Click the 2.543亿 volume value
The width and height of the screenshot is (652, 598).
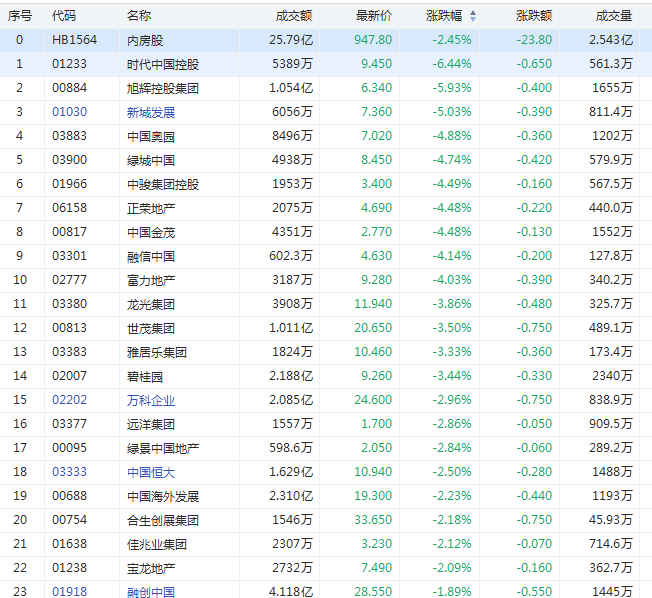click(611, 40)
